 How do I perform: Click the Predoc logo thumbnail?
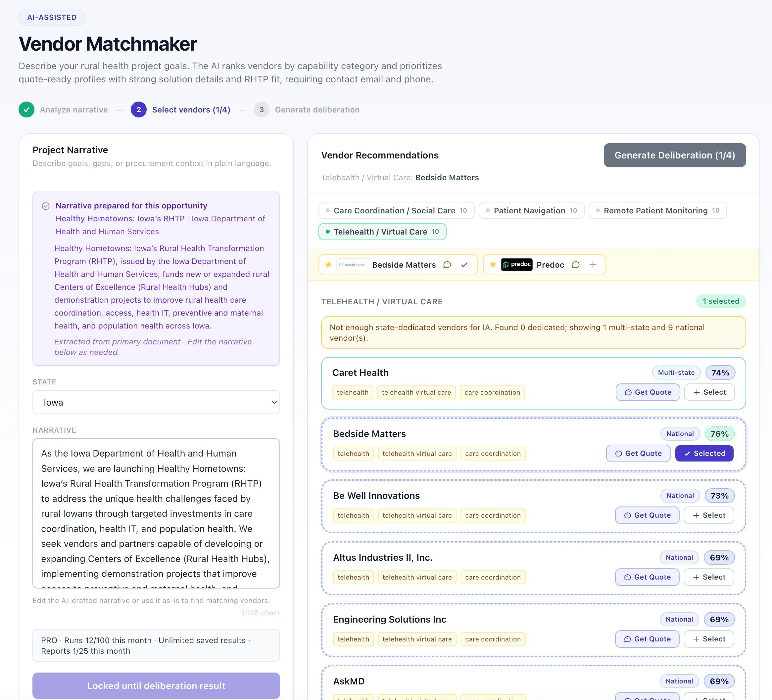tap(516, 264)
